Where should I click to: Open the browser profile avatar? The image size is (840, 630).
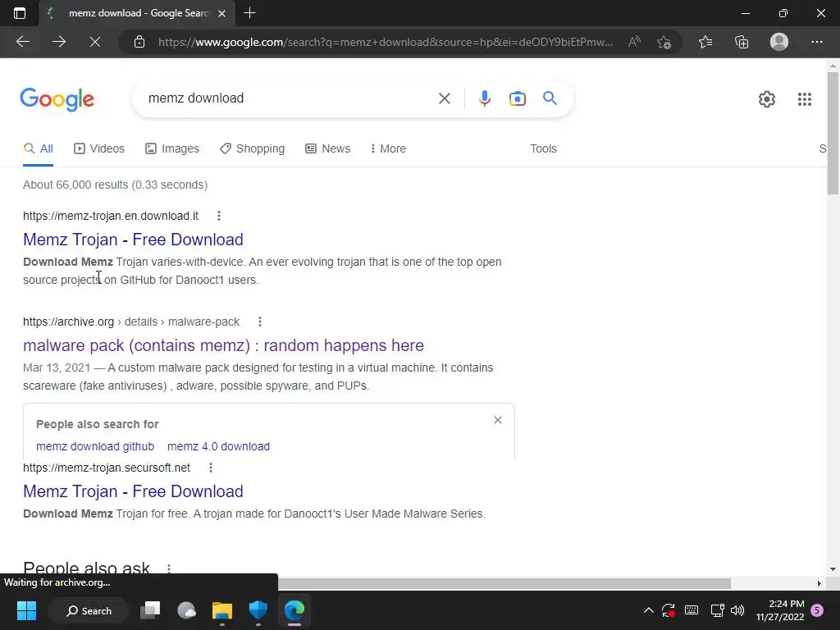779,42
